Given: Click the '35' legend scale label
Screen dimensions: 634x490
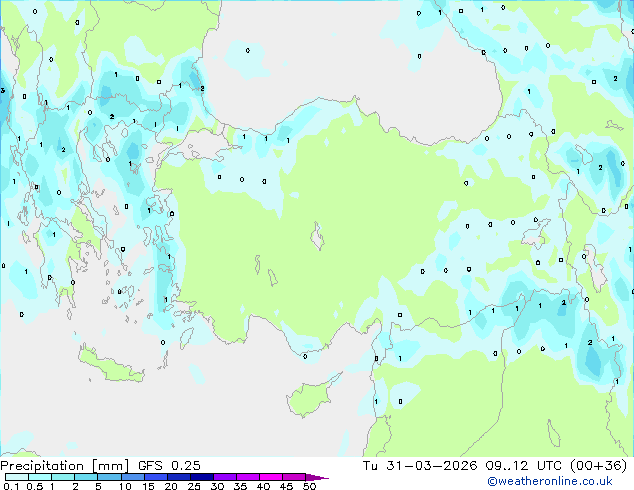Looking at the screenshot, I should 241,486.
